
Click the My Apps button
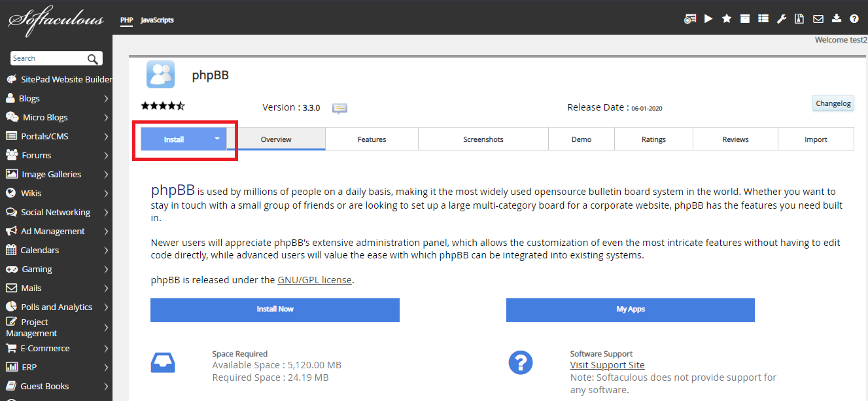click(x=631, y=309)
